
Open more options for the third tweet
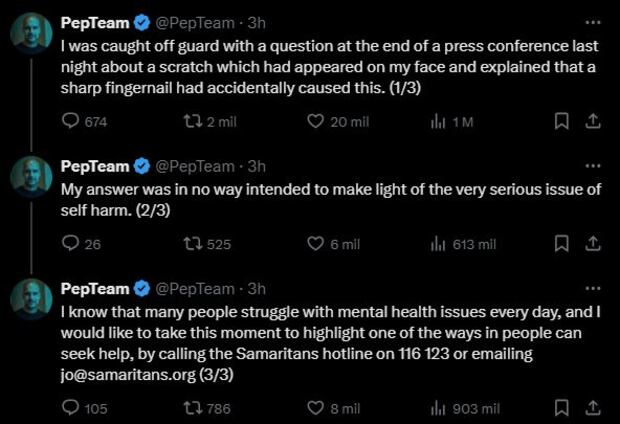(x=592, y=289)
